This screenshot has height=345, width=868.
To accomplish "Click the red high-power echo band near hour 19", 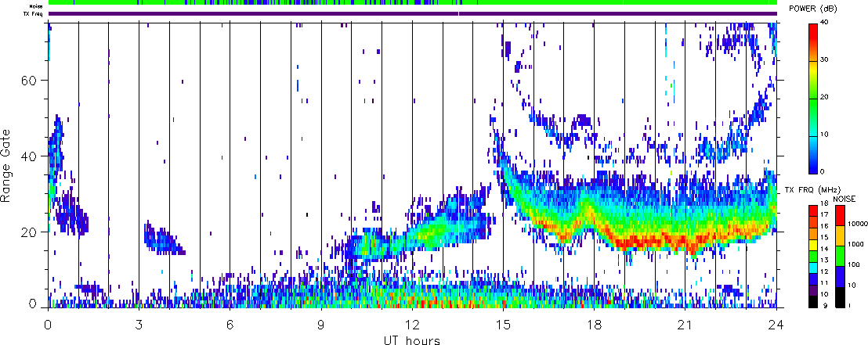I will (x=637, y=243).
